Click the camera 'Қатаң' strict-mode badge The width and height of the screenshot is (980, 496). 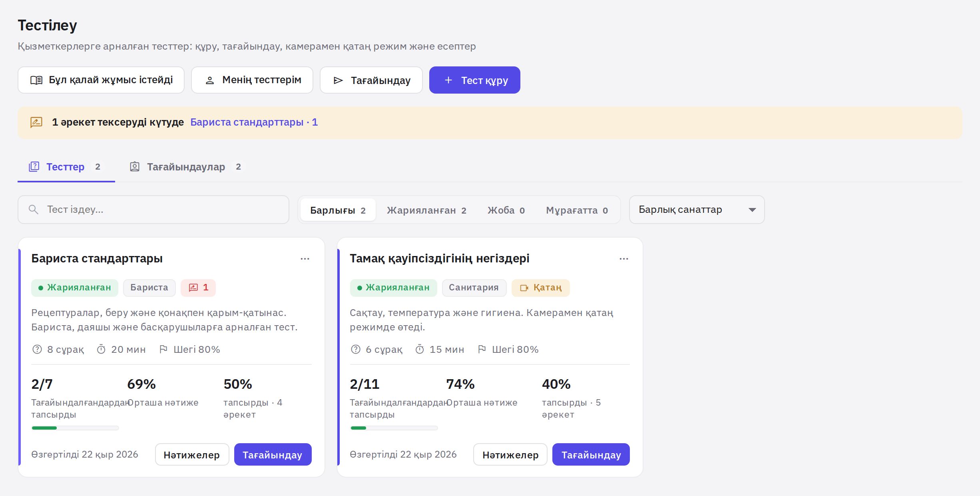(541, 288)
